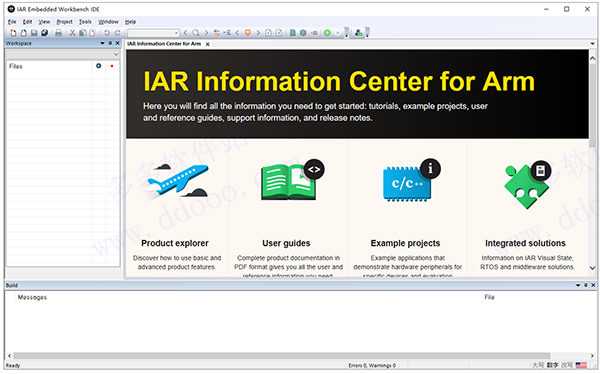Click the Paste toolbar icon
The height and width of the screenshot is (374, 600).
click(x=92, y=33)
